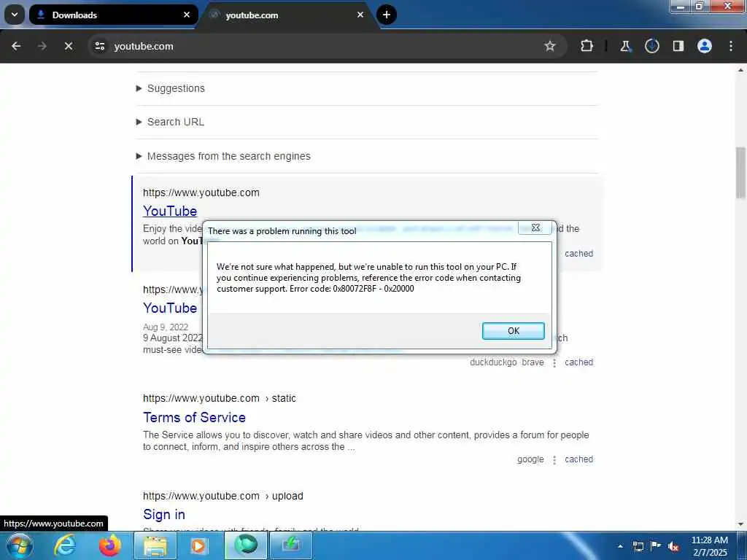Click scrollbar down arrow
This screenshot has height=560, width=747.
click(x=740, y=524)
